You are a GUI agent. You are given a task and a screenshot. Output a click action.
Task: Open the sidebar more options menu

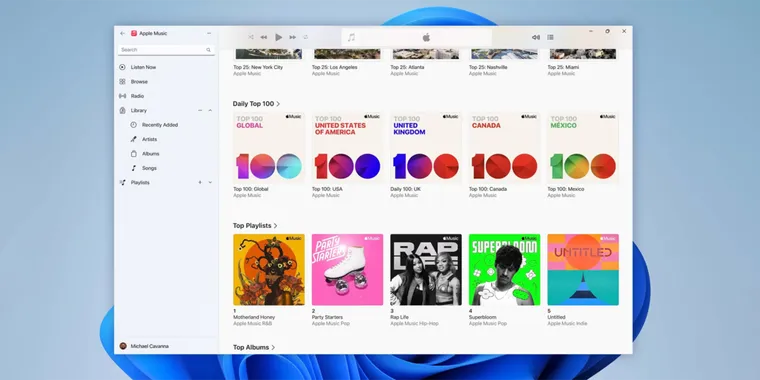[x=209, y=33]
